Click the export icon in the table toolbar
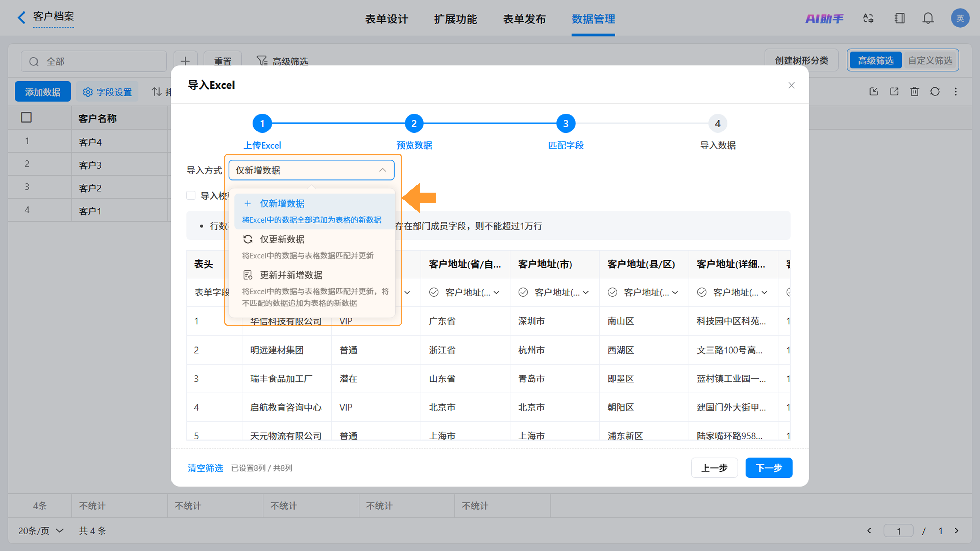This screenshot has width=980, height=551. pyautogui.click(x=894, y=91)
